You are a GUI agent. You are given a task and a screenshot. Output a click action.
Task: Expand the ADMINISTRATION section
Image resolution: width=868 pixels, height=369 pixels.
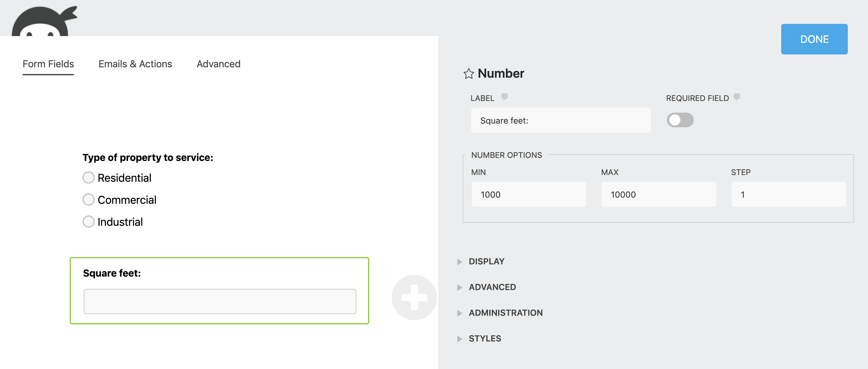(x=505, y=313)
